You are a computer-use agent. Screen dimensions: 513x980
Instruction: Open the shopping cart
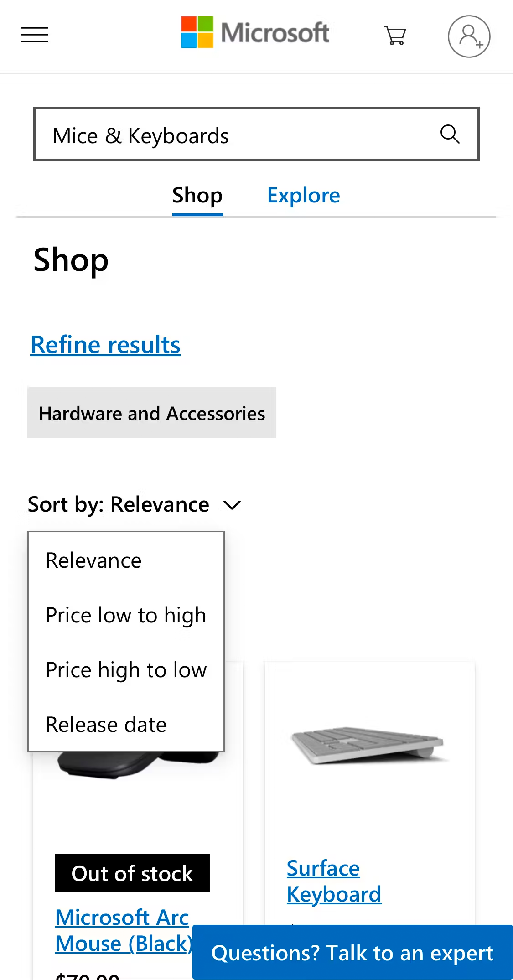tap(395, 35)
